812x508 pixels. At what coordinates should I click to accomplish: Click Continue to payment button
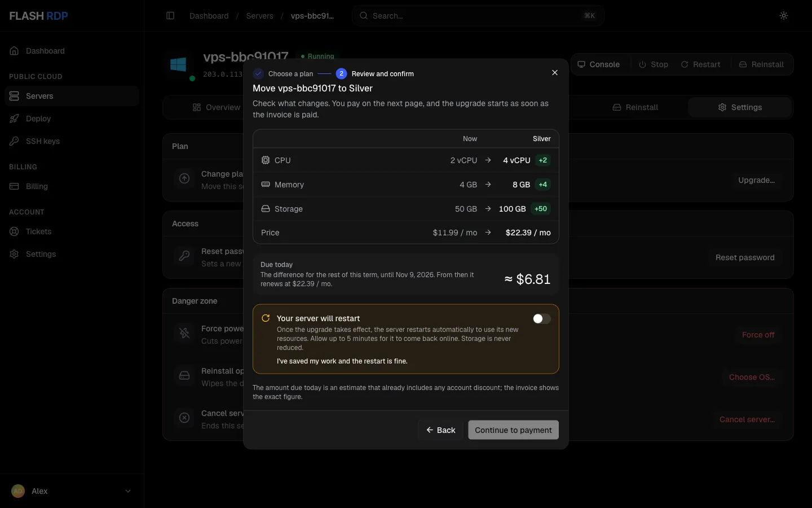(513, 430)
